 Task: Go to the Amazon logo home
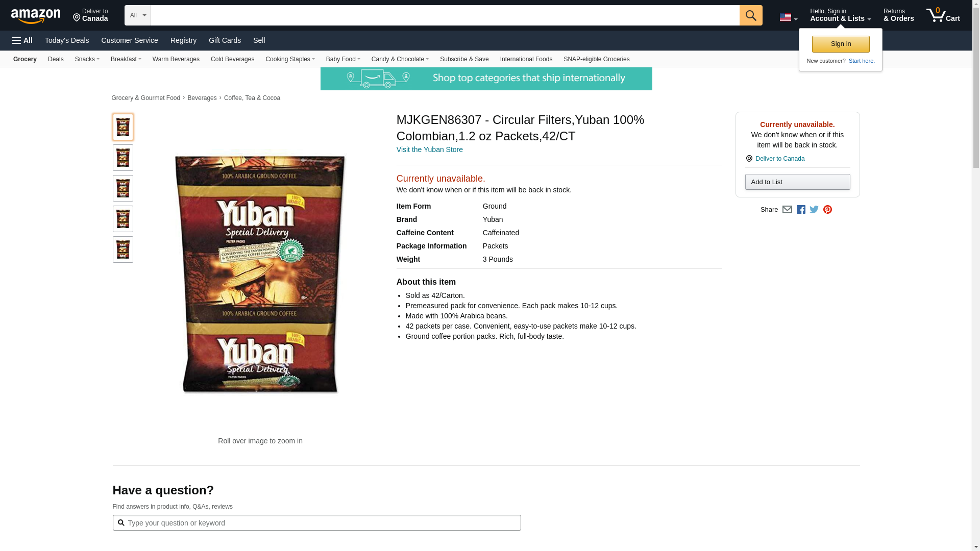click(x=36, y=16)
